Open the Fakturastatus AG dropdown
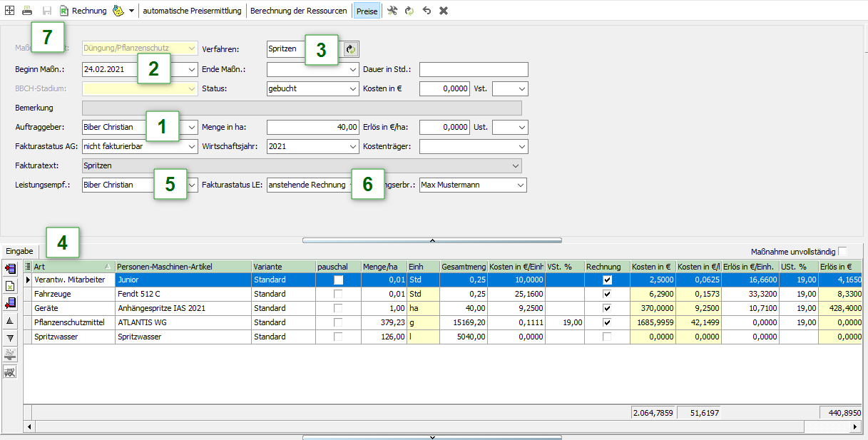 pyautogui.click(x=192, y=146)
